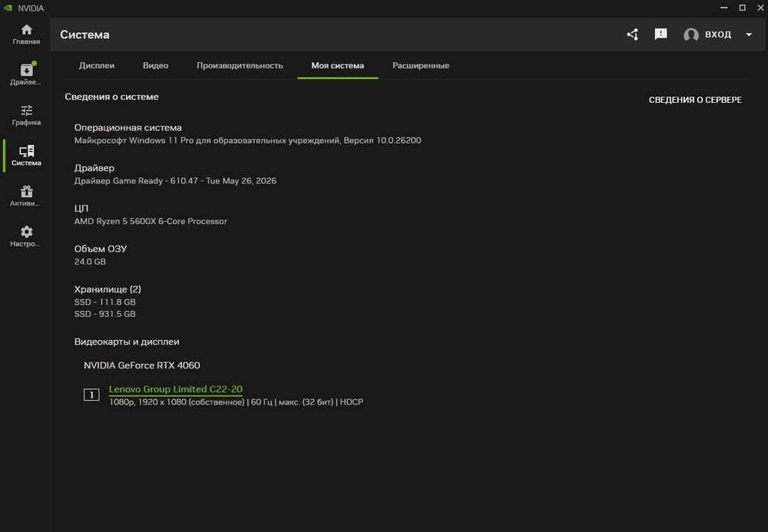Open the Настройки gear section

pyautogui.click(x=26, y=237)
